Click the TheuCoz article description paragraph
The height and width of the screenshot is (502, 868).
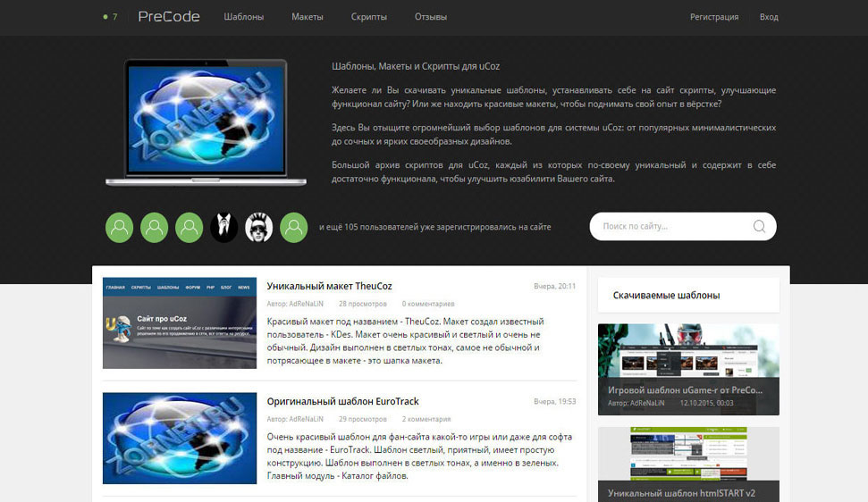coord(405,341)
